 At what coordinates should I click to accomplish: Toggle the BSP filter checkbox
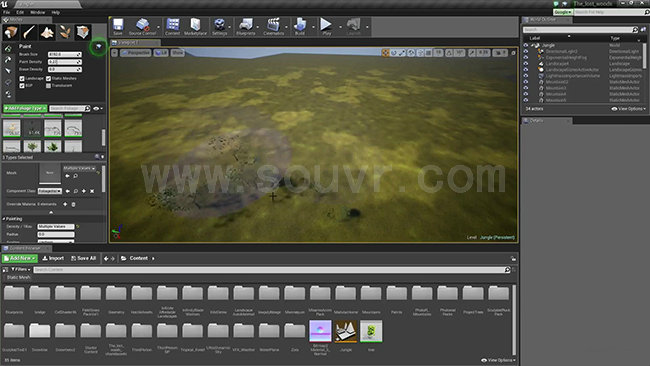pos(22,85)
